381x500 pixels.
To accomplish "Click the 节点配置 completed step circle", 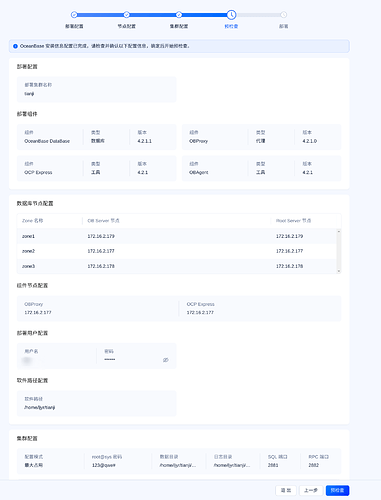I will (126, 15).
